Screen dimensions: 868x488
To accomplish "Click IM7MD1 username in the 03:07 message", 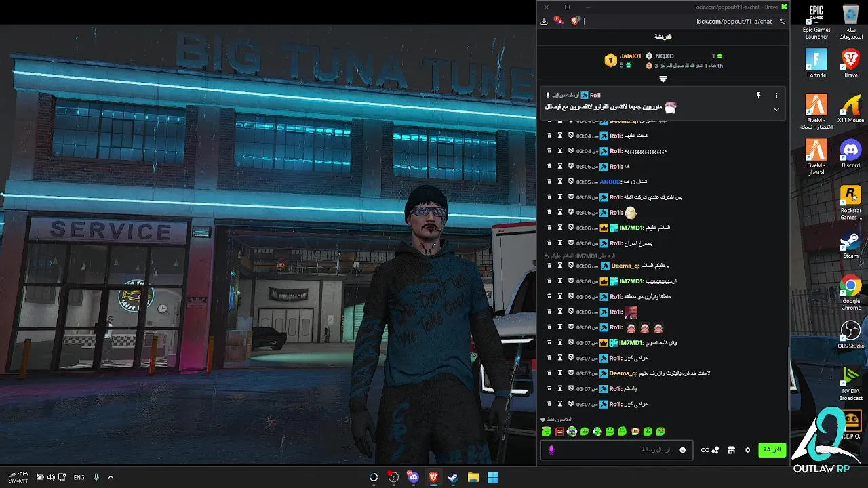I will [x=631, y=343].
